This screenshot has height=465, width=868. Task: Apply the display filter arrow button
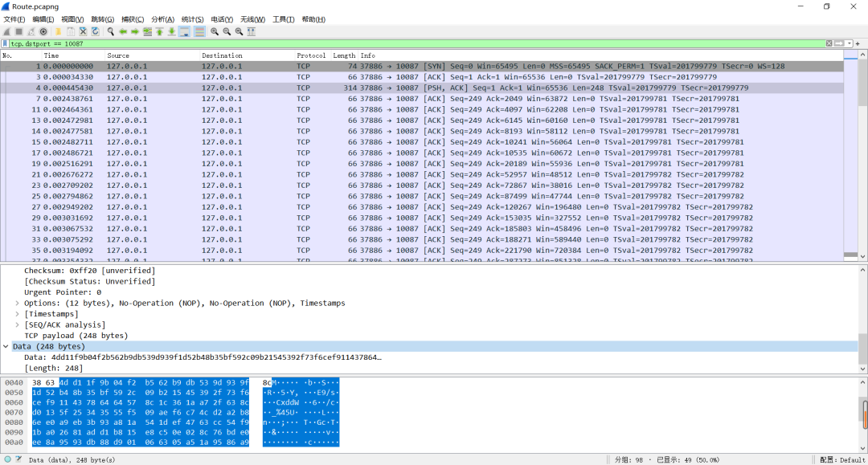839,43
